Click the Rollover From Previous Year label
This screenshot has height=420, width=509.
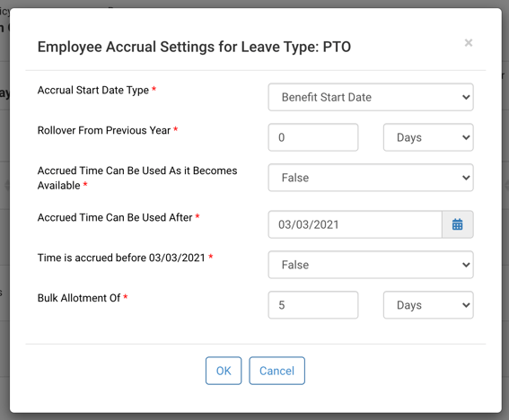pos(104,130)
